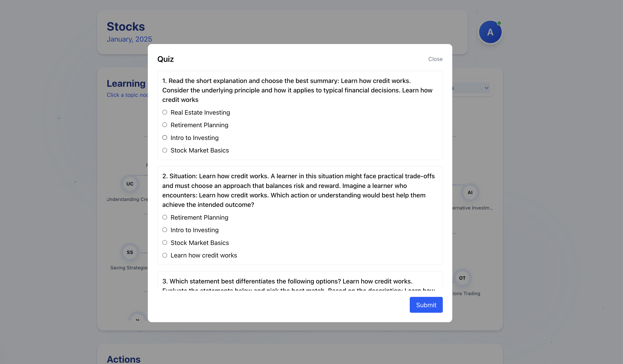Open the Understanding Credit 'UC' topic node
The image size is (623, 364).
[x=130, y=184]
